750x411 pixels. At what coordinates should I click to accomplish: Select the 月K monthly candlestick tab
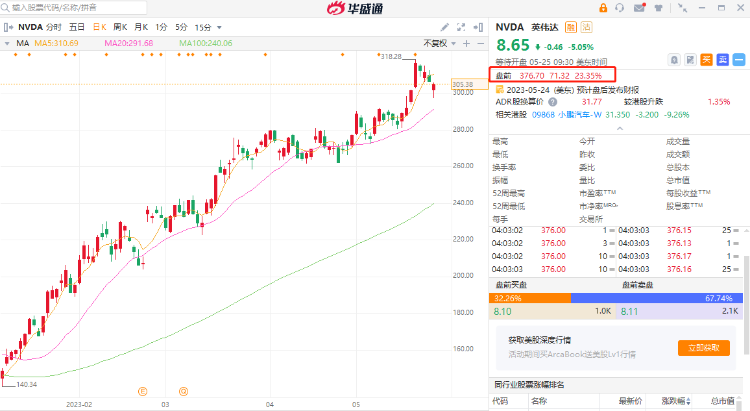tap(141, 27)
